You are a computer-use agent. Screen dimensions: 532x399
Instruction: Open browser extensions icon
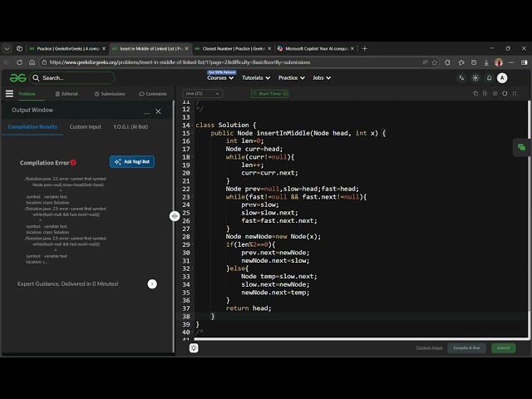point(447,62)
